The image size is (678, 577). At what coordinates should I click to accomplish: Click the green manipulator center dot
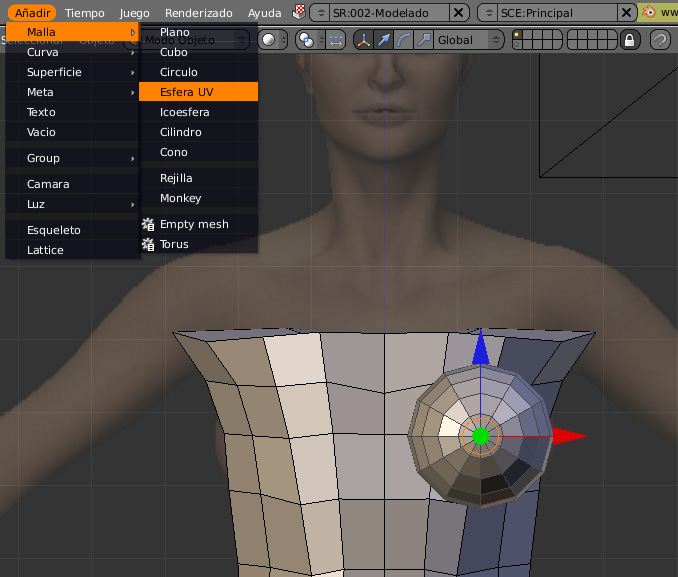[480, 436]
